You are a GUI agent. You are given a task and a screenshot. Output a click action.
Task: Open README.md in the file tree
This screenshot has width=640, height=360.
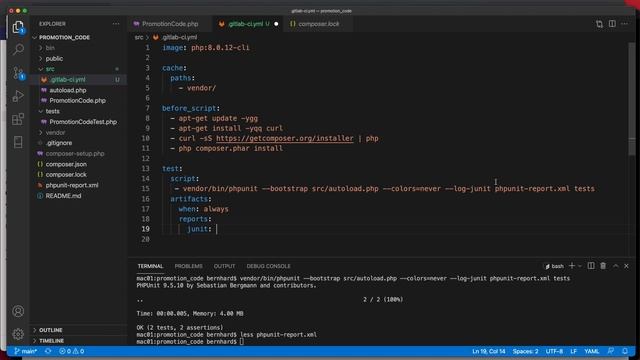click(63, 196)
